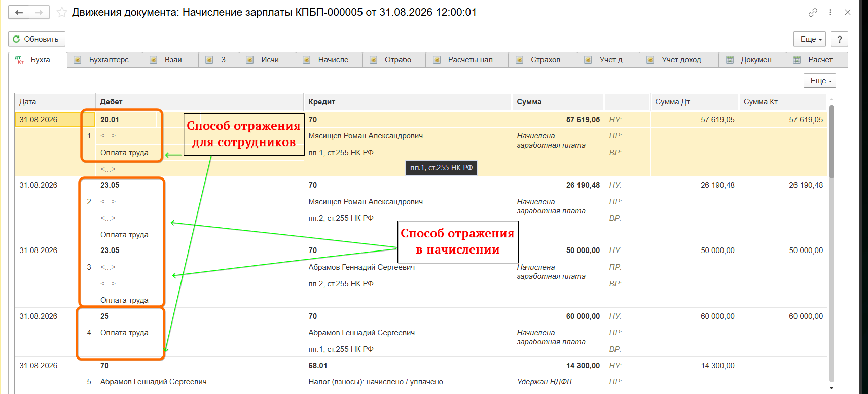Open the З... tab

pos(219,60)
